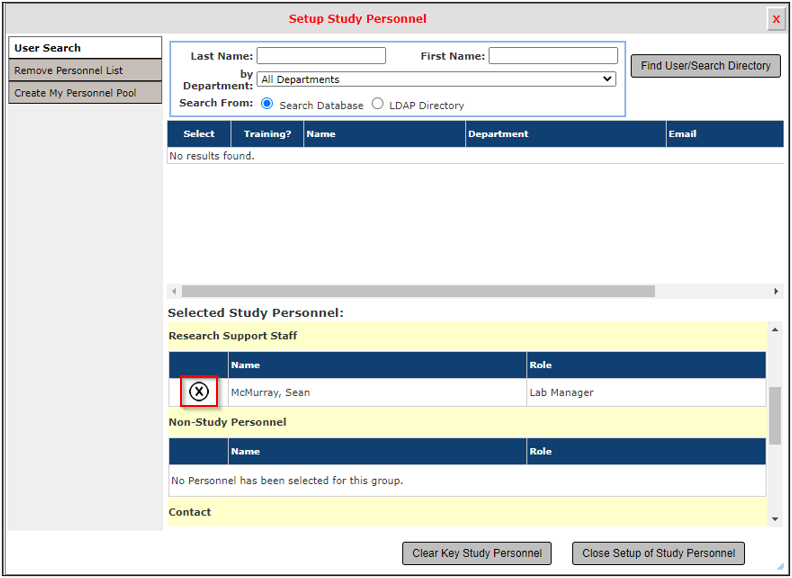Click the McMurray, Sean name cell
The width and height of the screenshot is (792, 578).
[377, 393]
